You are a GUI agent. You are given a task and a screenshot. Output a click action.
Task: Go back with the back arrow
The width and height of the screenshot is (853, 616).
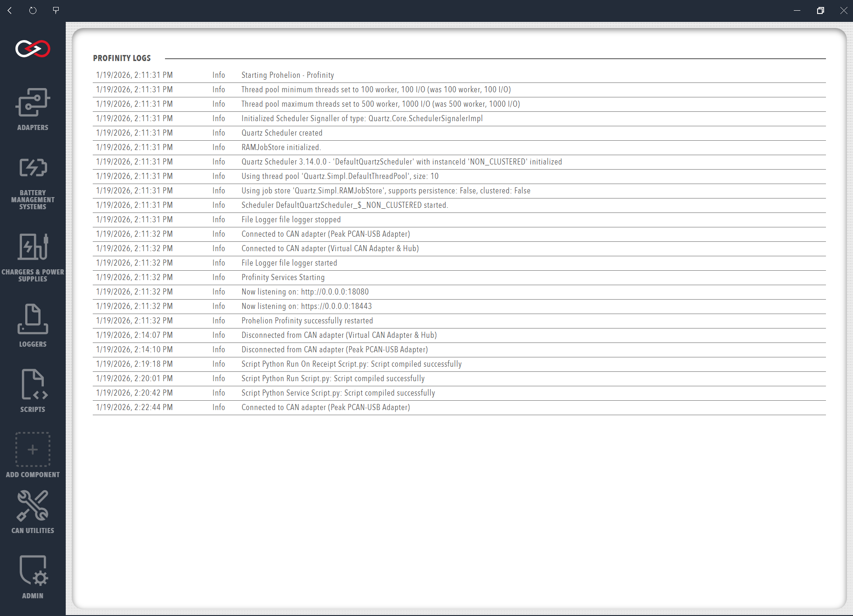pos(10,10)
